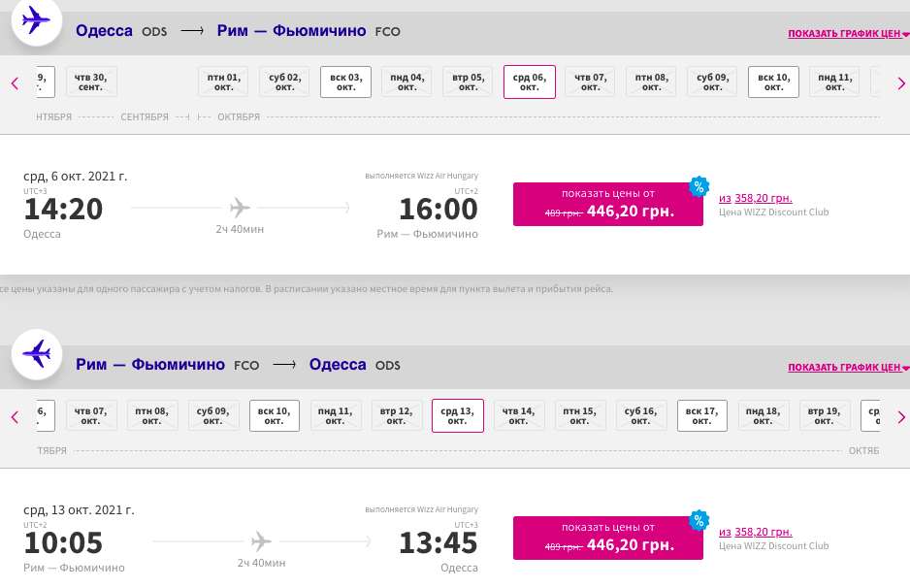
Task: Click the airplane icon on the outbound flight path
Action: click(x=240, y=206)
